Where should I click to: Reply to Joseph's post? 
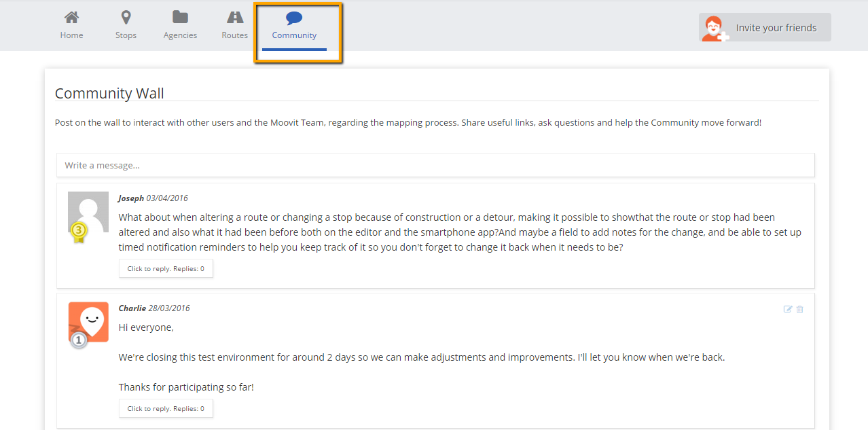click(x=166, y=268)
